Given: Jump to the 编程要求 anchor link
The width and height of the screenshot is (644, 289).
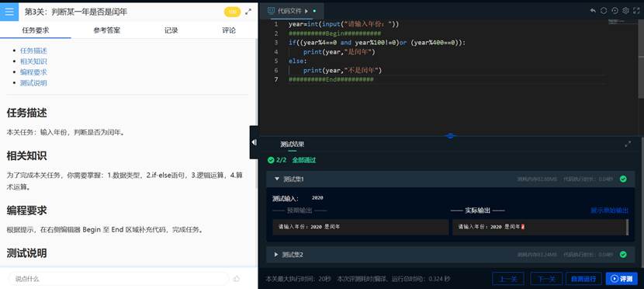Looking at the screenshot, I should (x=33, y=72).
